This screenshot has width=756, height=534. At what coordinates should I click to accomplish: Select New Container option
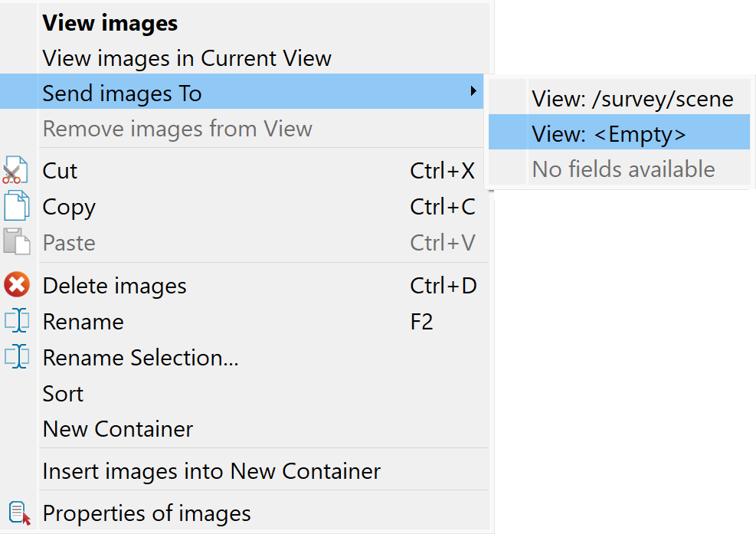(117, 429)
